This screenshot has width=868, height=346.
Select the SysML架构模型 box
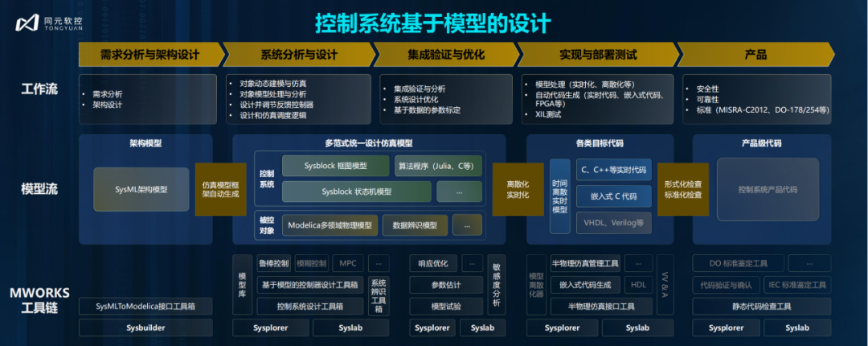pos(141,189)
